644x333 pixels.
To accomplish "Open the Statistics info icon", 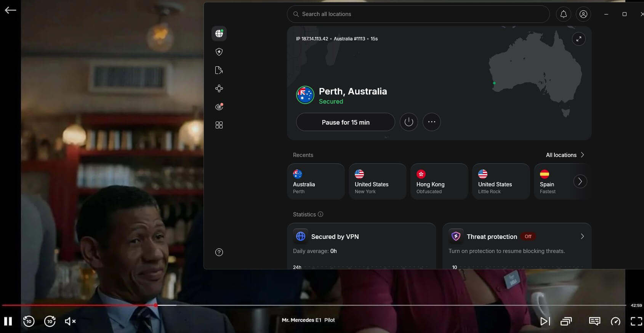I will pyautogui.click(x=320, y=214).
